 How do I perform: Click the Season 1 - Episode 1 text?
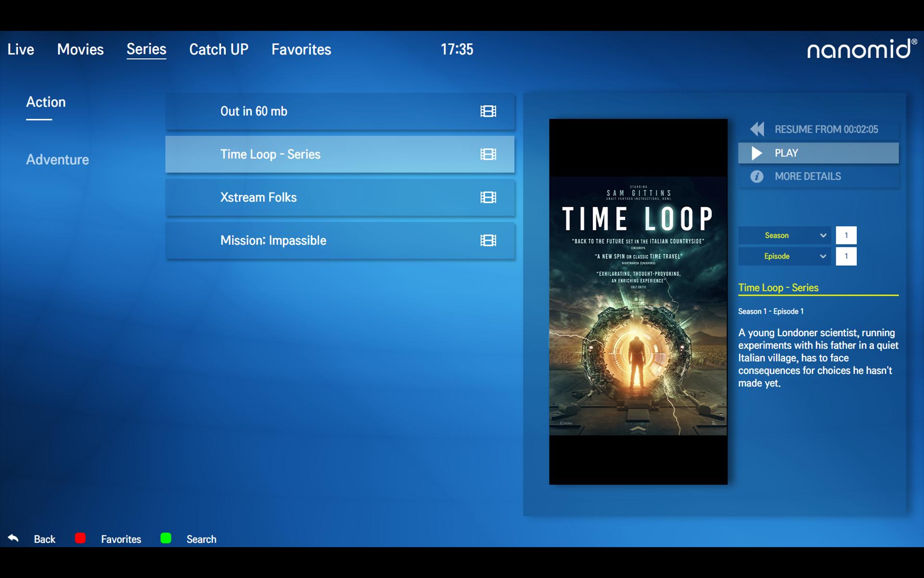click(771, 312)
